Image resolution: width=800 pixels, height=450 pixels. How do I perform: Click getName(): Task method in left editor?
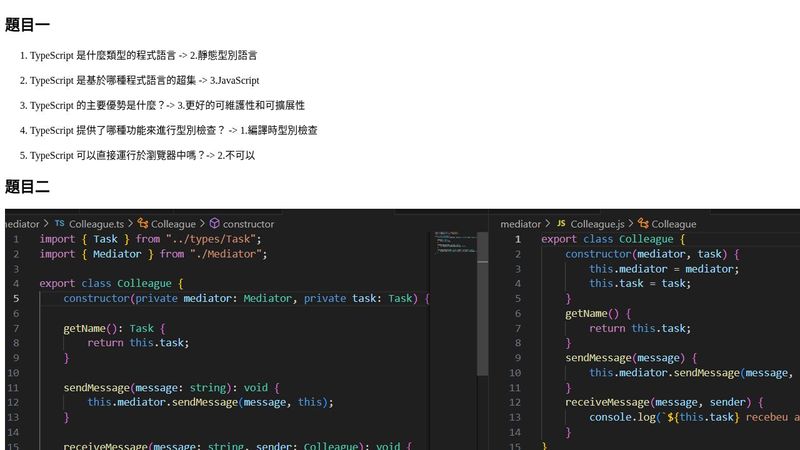[106, 328]
